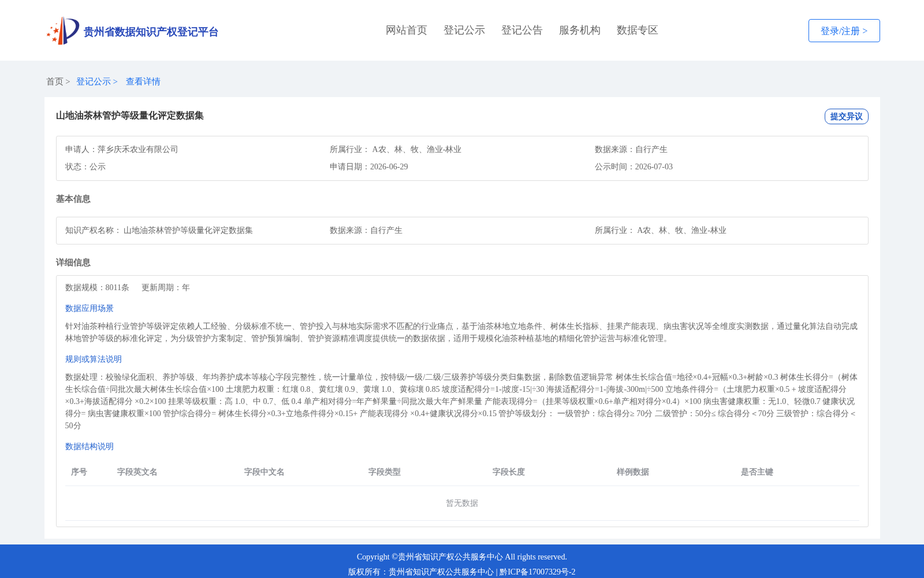Image resolution: width=924 pixels, height=578 pixels.
Task: Click the 公示时间：2026-07-03 text
Action: (634, 166)
